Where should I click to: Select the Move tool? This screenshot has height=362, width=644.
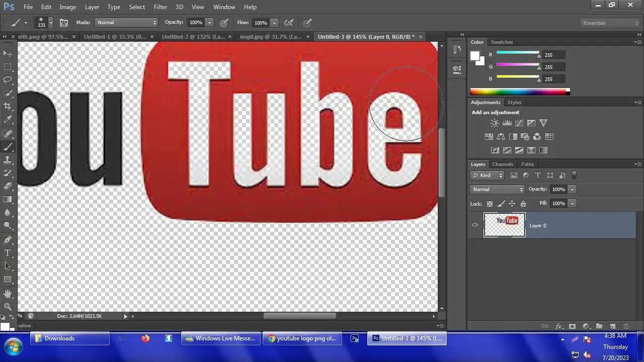pos(8,53)
